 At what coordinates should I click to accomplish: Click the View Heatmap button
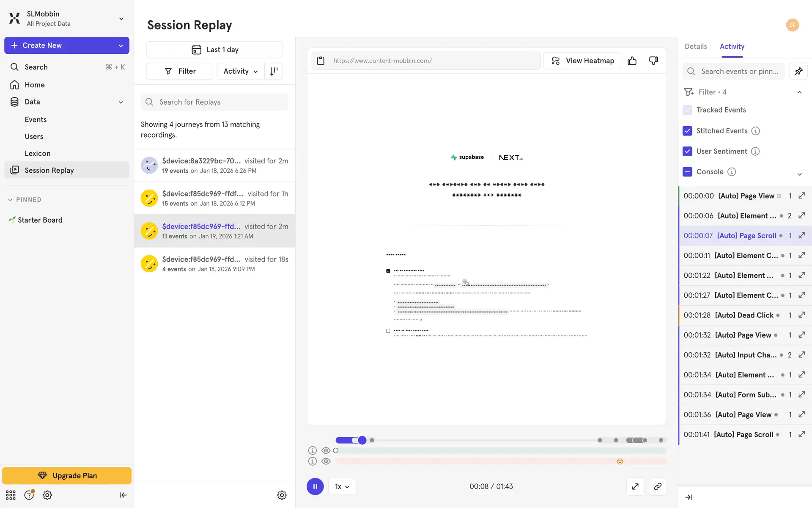[582, 61]
